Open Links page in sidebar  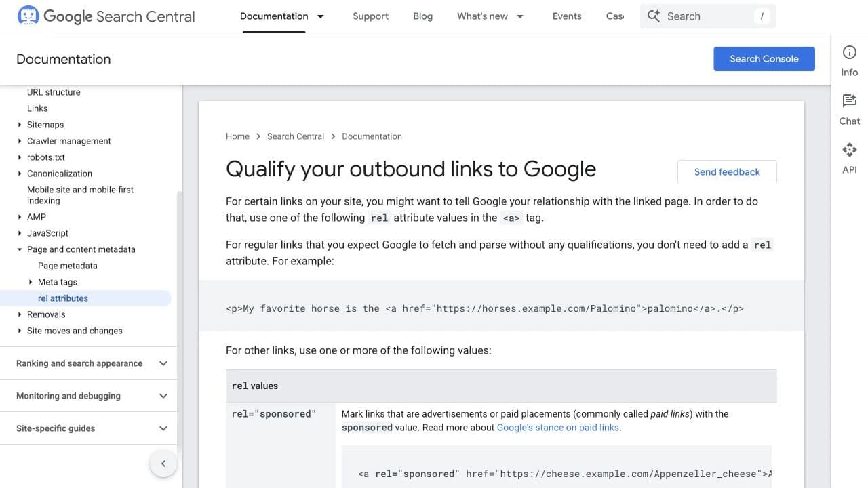point(37,108)
